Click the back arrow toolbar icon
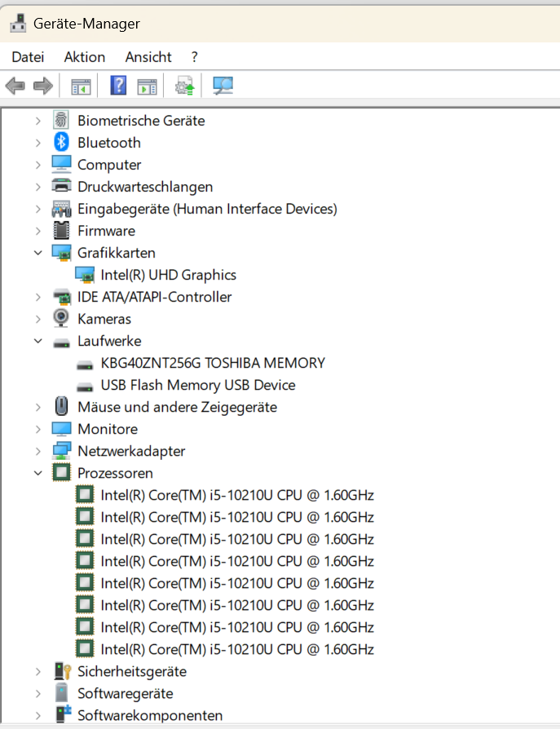This screenshot has width=560, height=729. click(x=15, y=86)
